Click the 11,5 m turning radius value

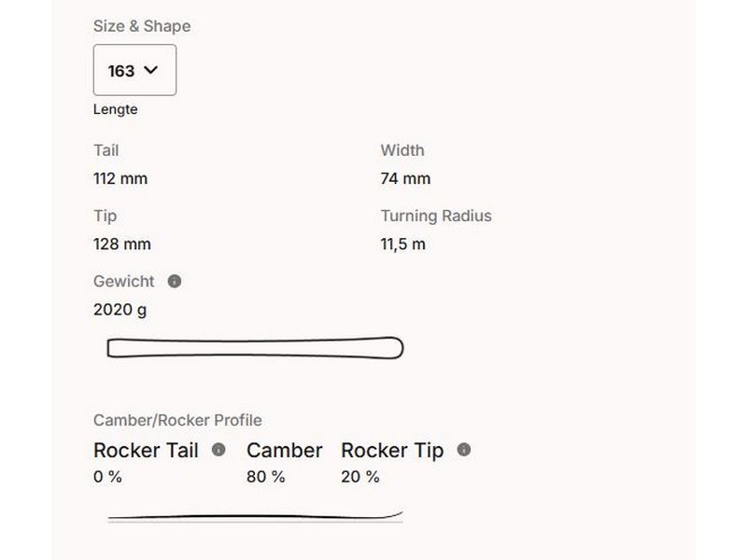[403, 244]
